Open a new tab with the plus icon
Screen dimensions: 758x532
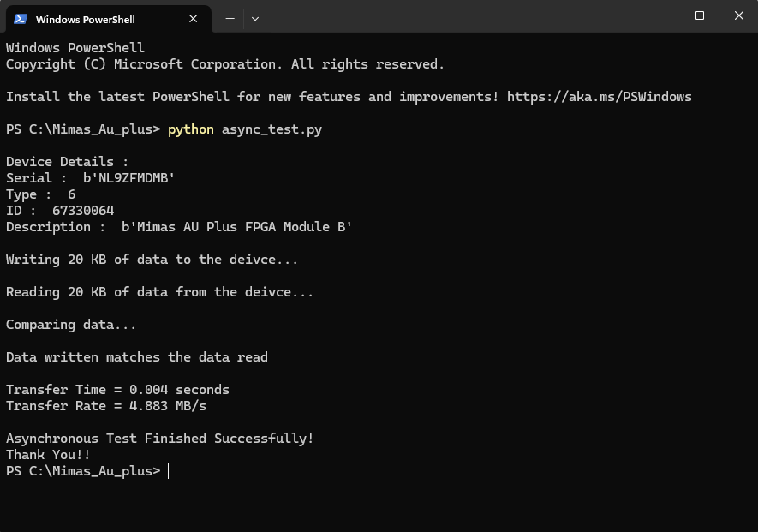230,18
